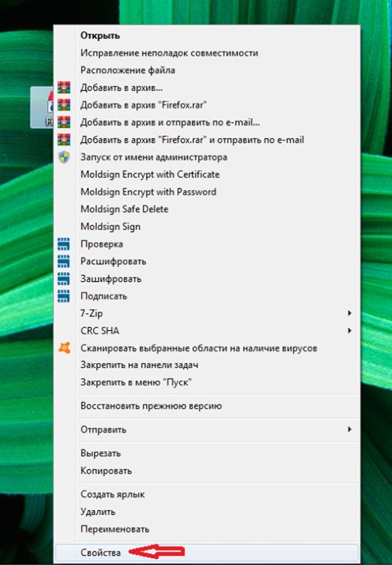Expand the 7-Zip submenu arrow
The height and width of the screenshot is (565, 392).
pyautogui.click(x=349, y=313)
